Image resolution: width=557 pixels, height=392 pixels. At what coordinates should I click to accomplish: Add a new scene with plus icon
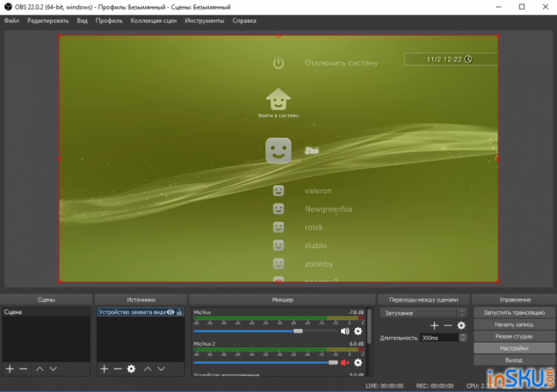[x=10, y=369]
